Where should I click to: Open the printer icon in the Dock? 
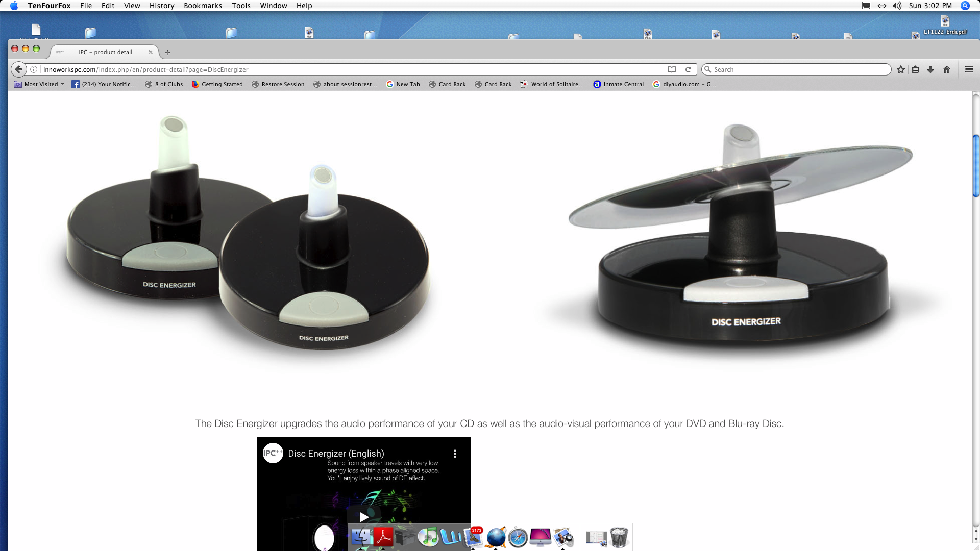[x=406, y=537]
